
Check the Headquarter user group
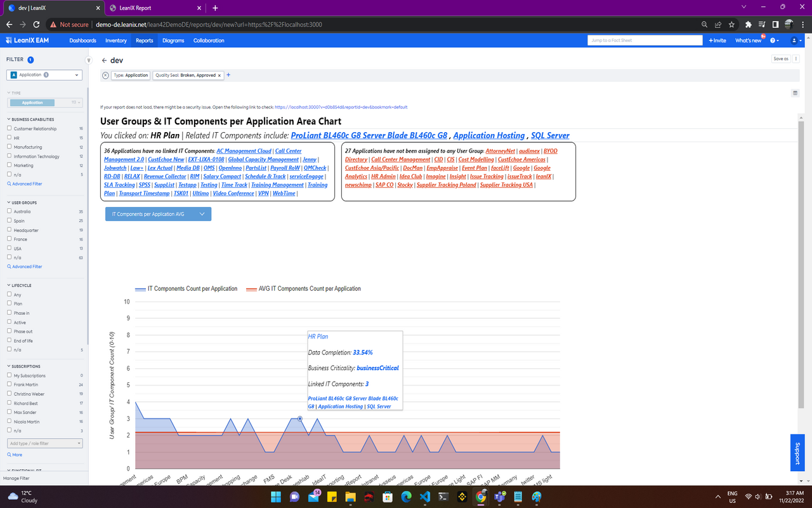click(x=10, y=230)
